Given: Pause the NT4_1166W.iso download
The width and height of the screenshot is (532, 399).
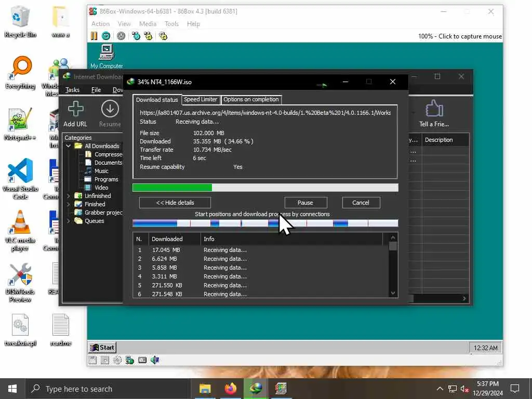Looking at the screenshot, I should (305, 203).
